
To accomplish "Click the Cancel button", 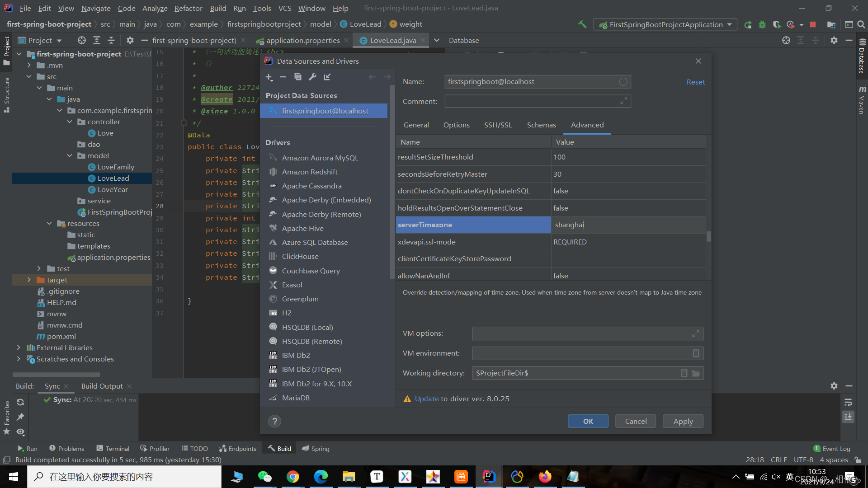I will click(x=636, y=421).
